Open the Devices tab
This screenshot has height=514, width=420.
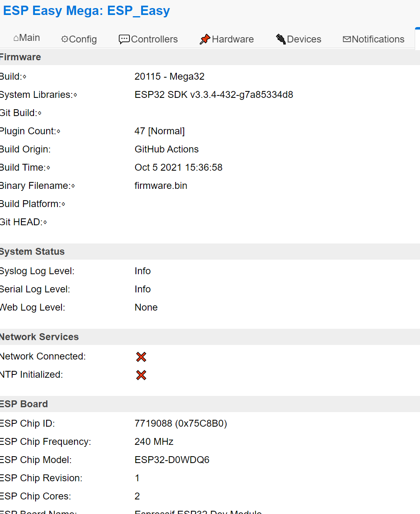[x=299, y=39]
